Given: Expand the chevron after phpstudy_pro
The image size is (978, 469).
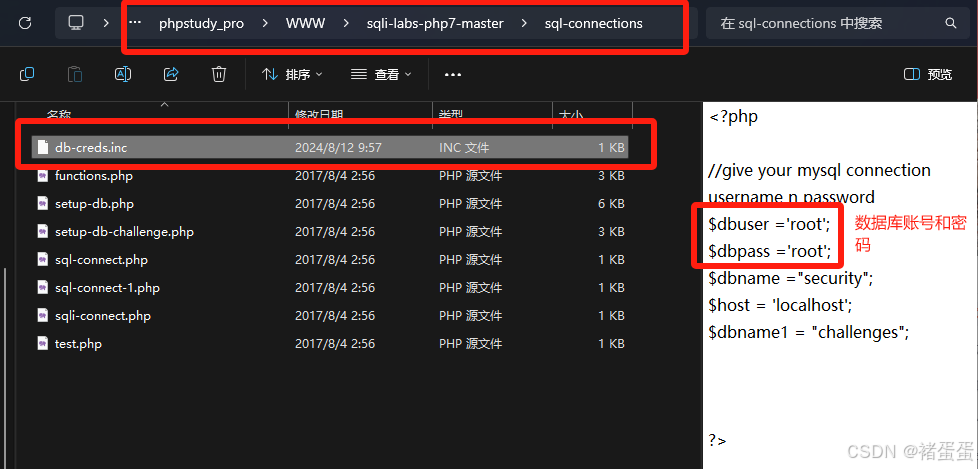Looking at the screenshot, I should coord(265,24).
